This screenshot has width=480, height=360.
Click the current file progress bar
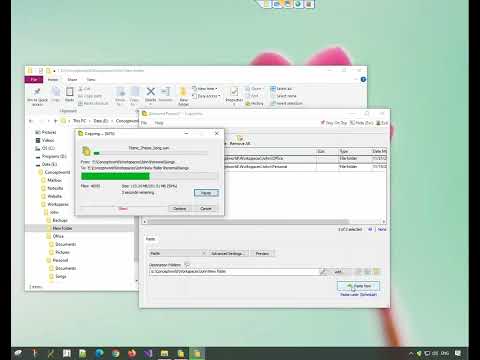point(151,153)
